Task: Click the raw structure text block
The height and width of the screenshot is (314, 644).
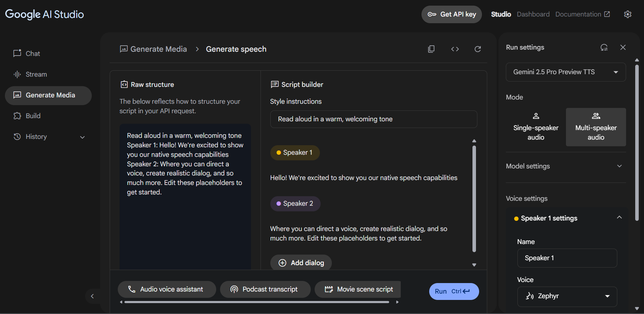Action: (x=185, y=164)
